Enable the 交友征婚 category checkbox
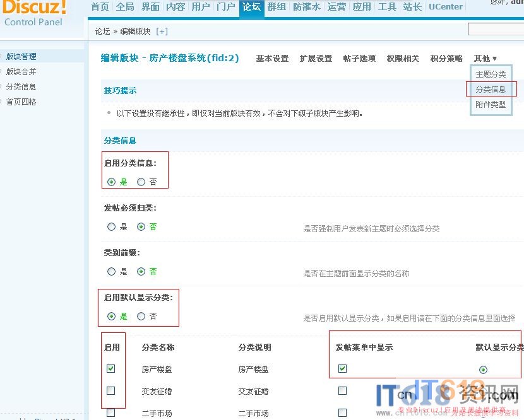 tap(111, 391)
